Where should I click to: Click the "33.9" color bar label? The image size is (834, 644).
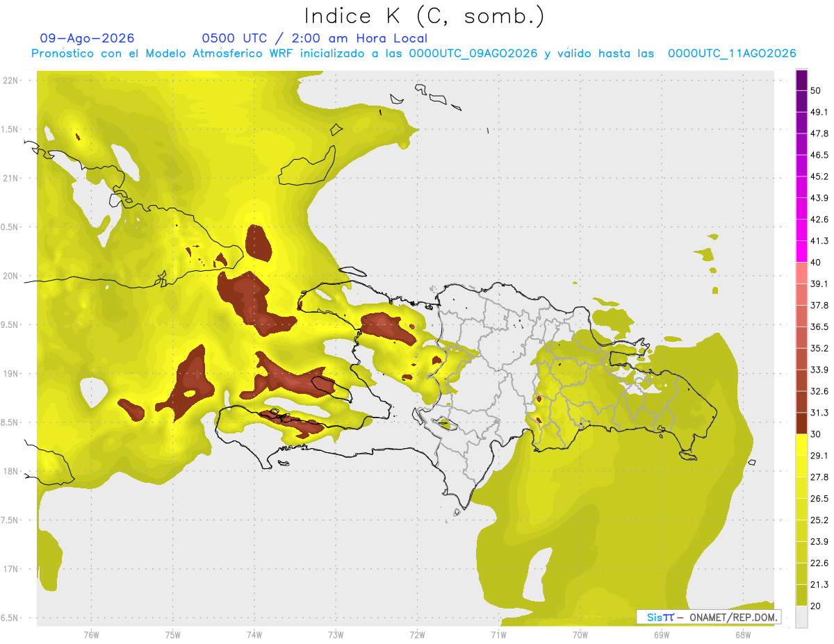tap(819, 370)
